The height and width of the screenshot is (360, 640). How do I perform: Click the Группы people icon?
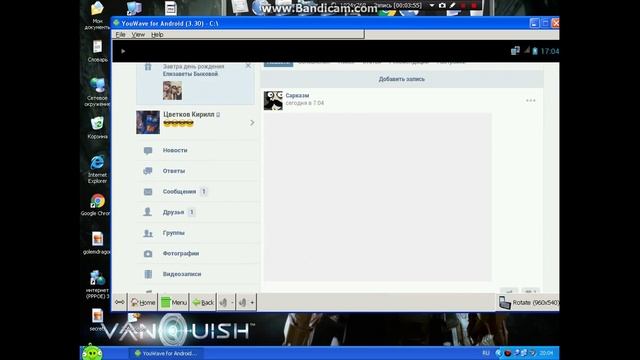point(148,233)
